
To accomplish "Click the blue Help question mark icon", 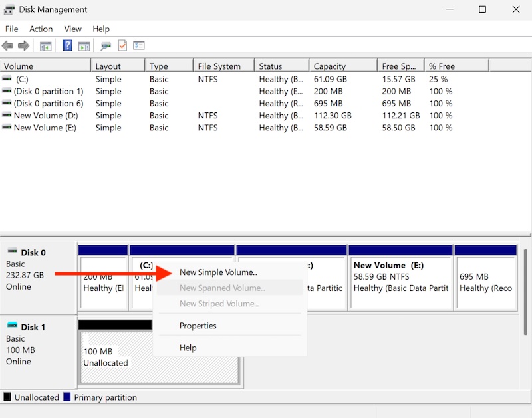I will [x=67, y=46].
